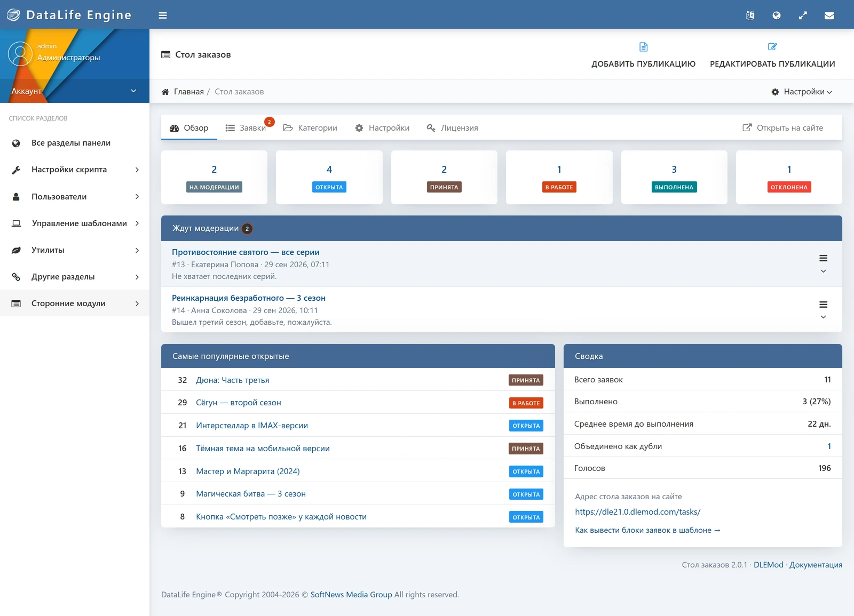Click the notification badge on Заявки tab
Screen dimensions: 854x616
(x=270, y=122)
